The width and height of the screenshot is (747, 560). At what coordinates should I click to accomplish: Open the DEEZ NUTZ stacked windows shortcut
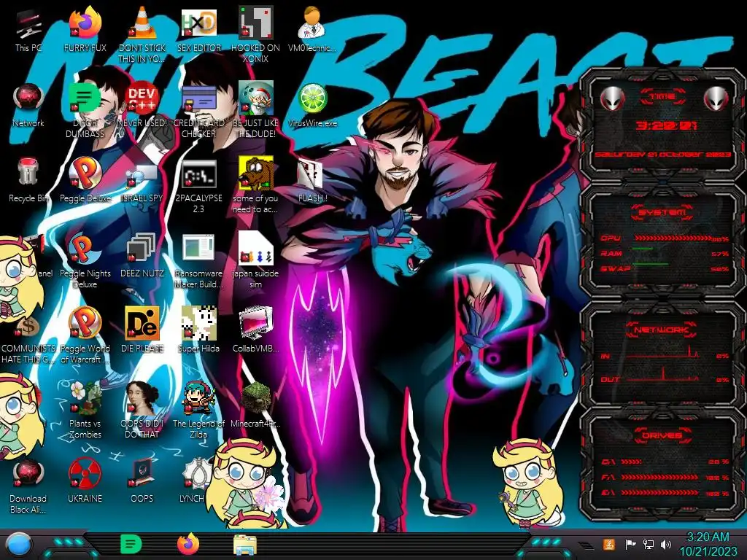[x=142, y=256]
